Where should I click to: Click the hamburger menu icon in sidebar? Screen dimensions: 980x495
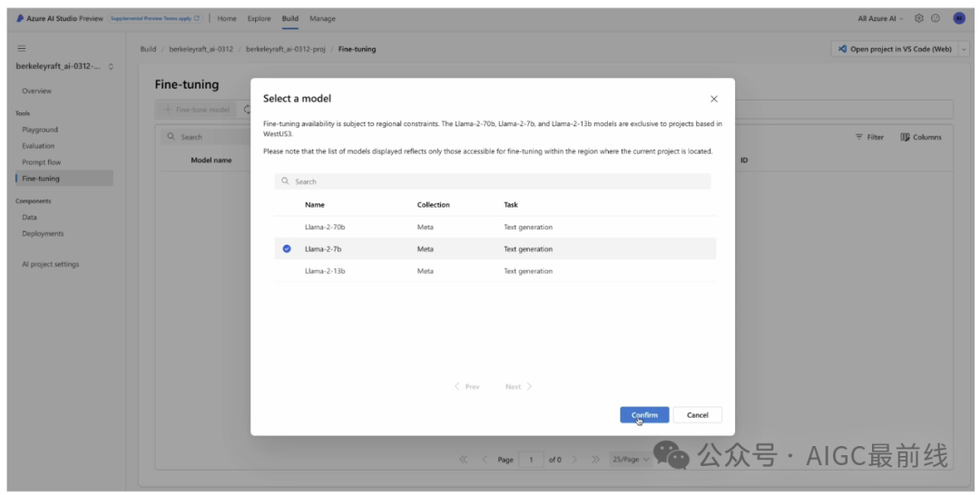click(22, 48)
